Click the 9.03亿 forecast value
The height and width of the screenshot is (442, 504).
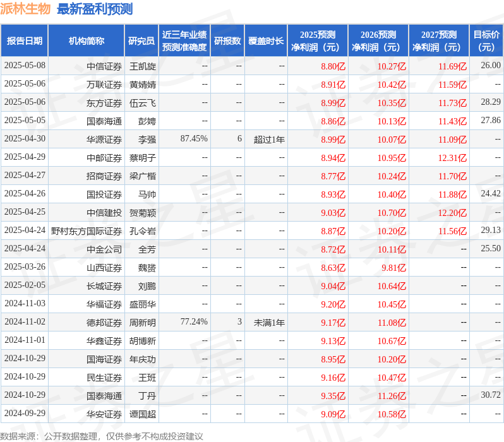[x=333, y=213]
